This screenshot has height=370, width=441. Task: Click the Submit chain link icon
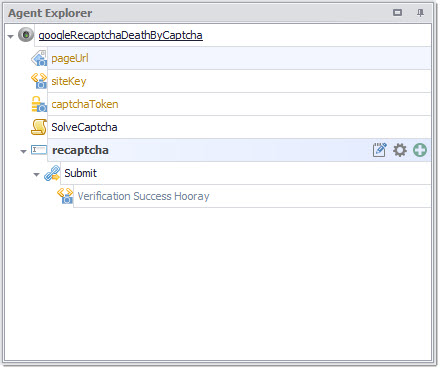[x=52, y=173]
